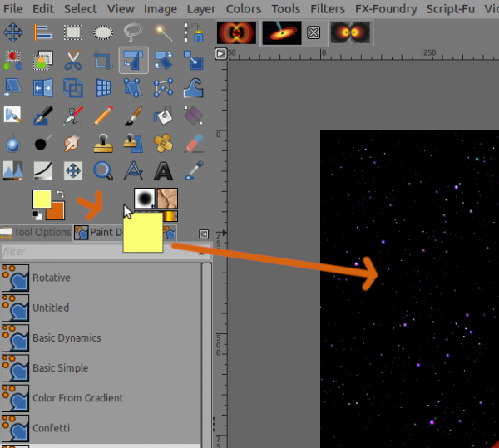Screen dimensions: 499x448
Task: Reset colors to default black and white
Action: tap(37, 215)
